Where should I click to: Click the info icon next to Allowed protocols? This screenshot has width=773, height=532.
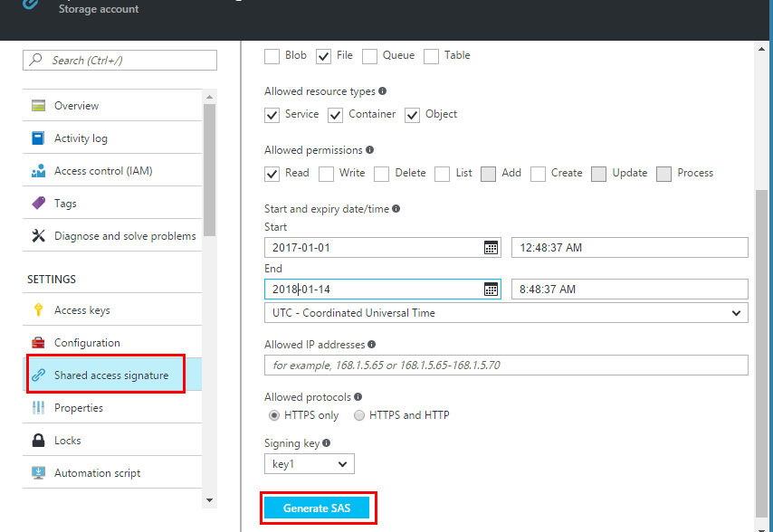point(358,397)
